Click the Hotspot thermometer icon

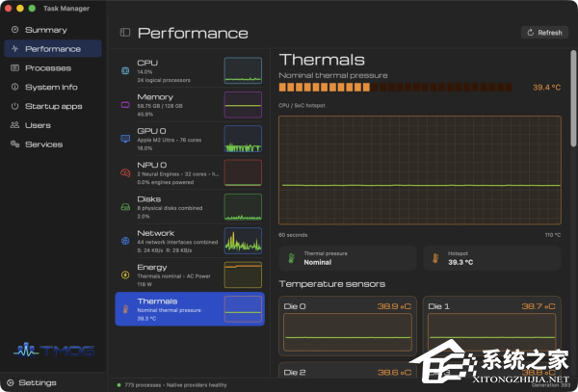tap(435, 258)
